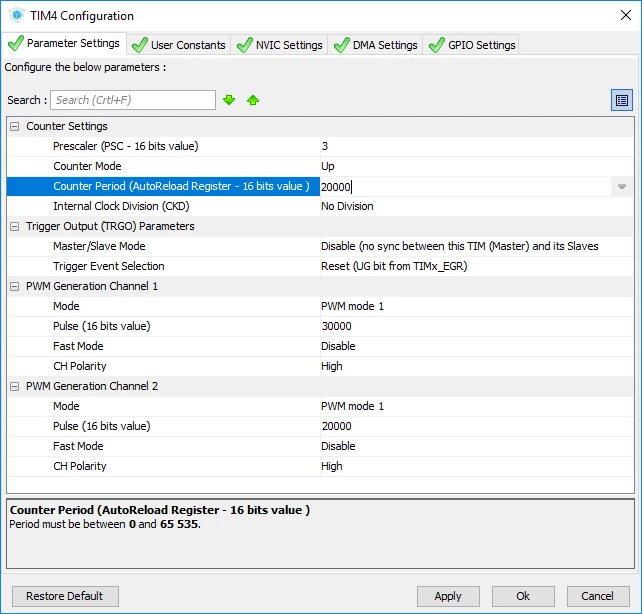Switch to the GPIO Settings tab
The height and width of the screenshot is (614, 642).
472,45
